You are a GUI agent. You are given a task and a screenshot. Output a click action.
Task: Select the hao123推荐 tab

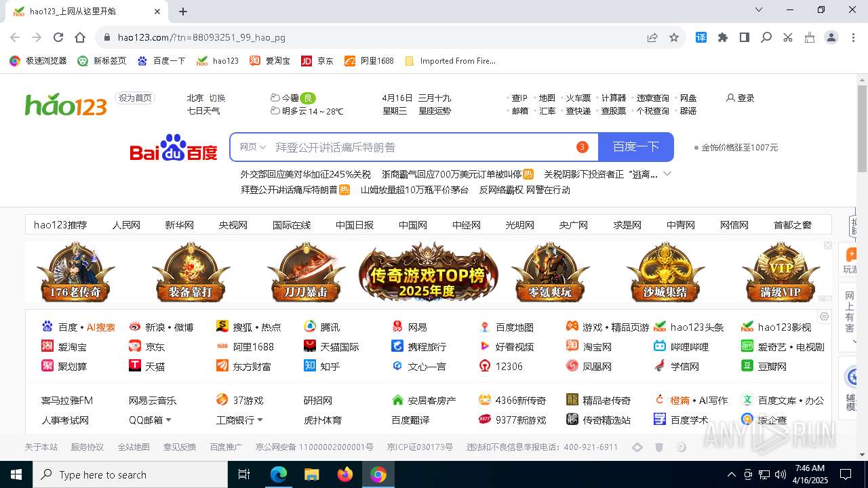(x=60, y=225)
